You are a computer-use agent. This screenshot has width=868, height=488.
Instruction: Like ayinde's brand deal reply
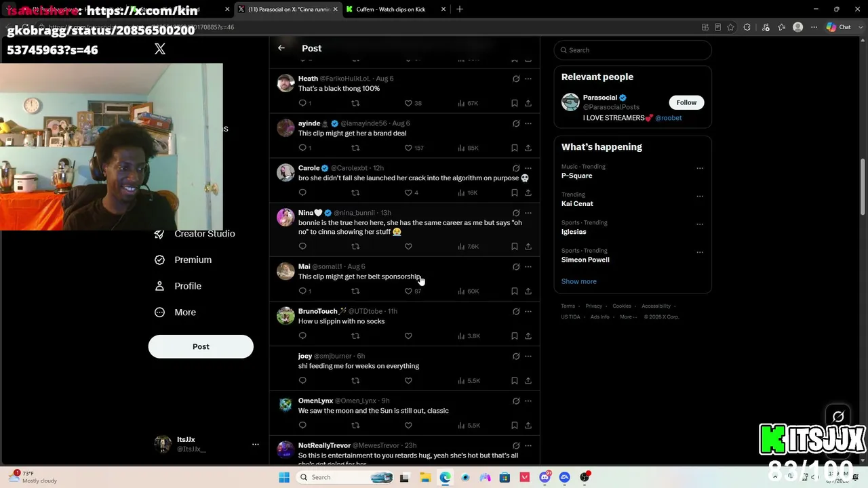[x=408, y=148]
